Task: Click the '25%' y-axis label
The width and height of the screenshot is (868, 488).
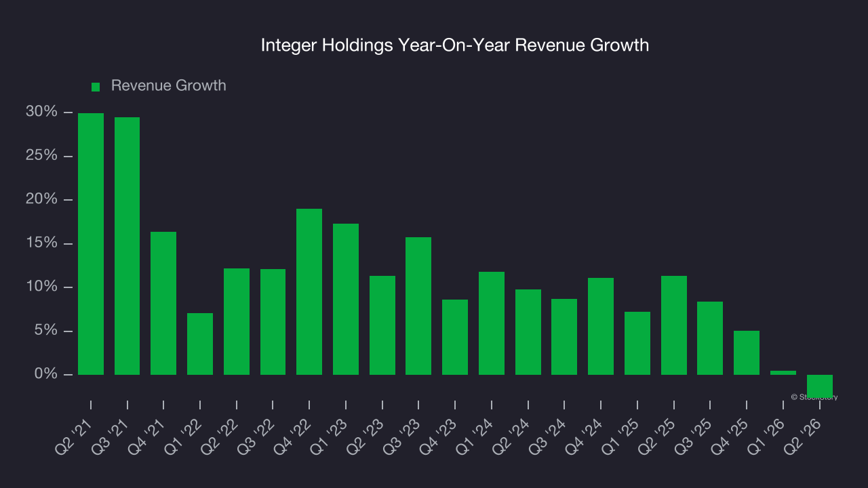Action: (x=42, y=156)
